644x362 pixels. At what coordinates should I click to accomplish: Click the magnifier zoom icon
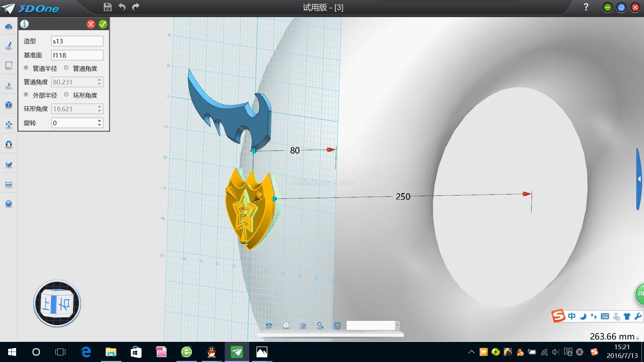click(320, 325)
